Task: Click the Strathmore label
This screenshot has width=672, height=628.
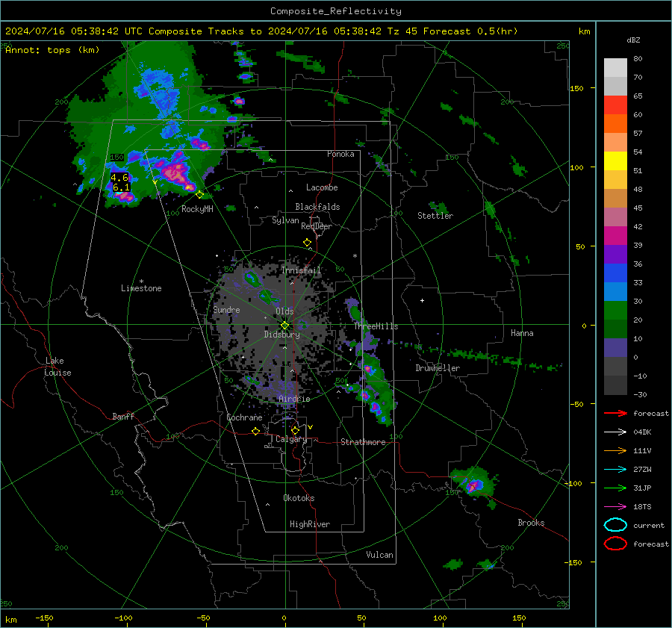Action: pos(363,442)
